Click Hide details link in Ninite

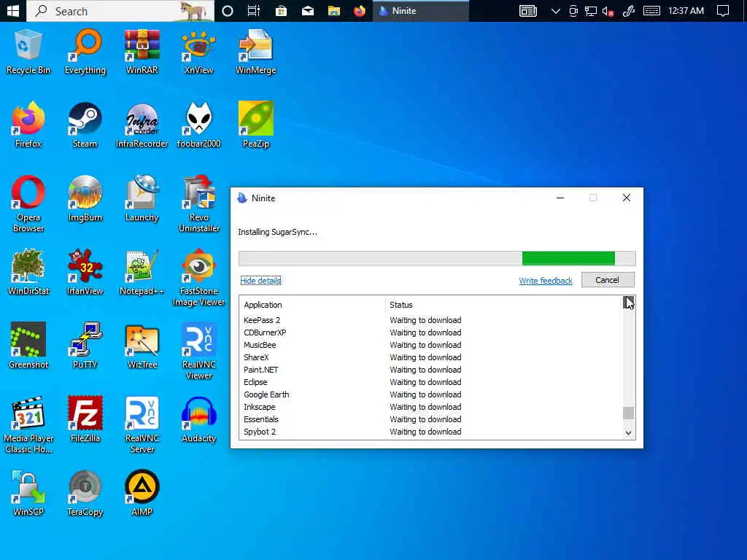click(x=260, y=281)
